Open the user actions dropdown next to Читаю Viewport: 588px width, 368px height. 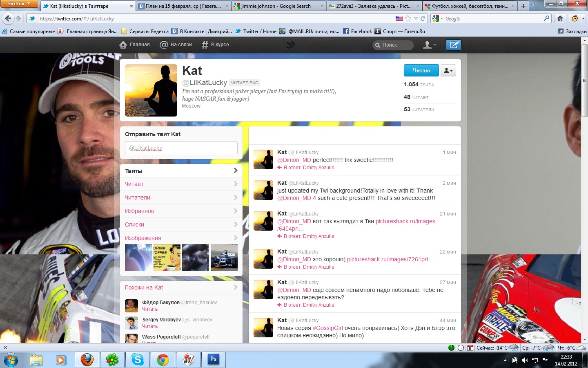pyautogui.click(x=448, y=70)
